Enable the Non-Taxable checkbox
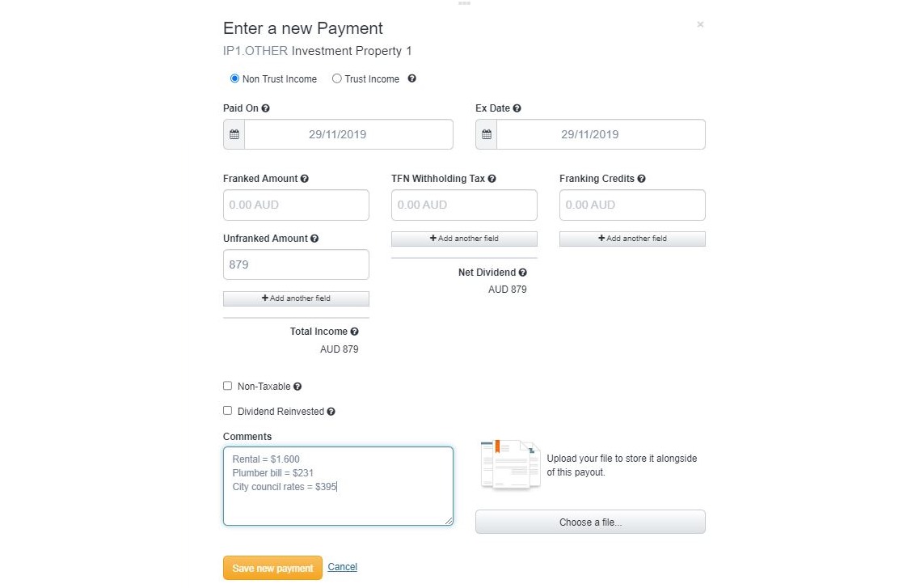The height and width of the screenshot is (588, 924). coord(227,386)
